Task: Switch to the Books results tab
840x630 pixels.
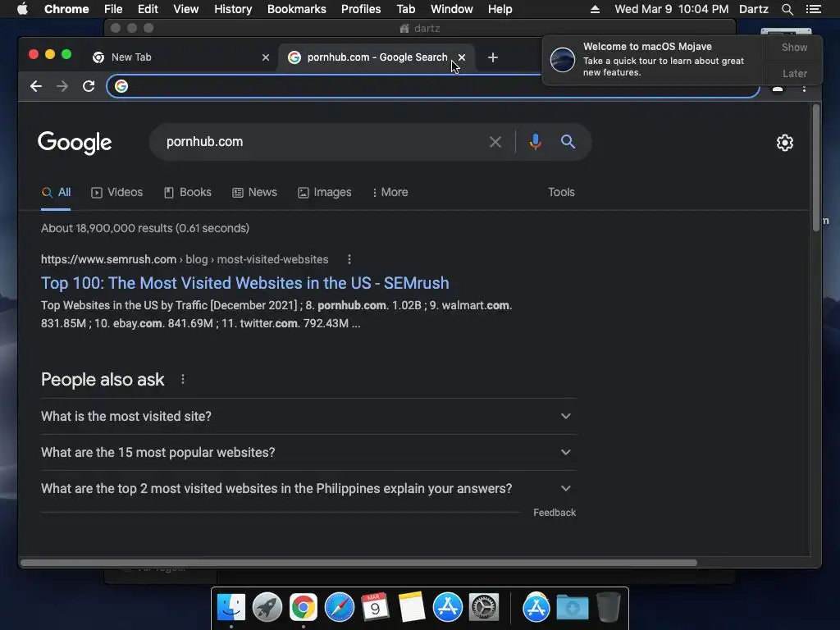Action: point(188,192)
